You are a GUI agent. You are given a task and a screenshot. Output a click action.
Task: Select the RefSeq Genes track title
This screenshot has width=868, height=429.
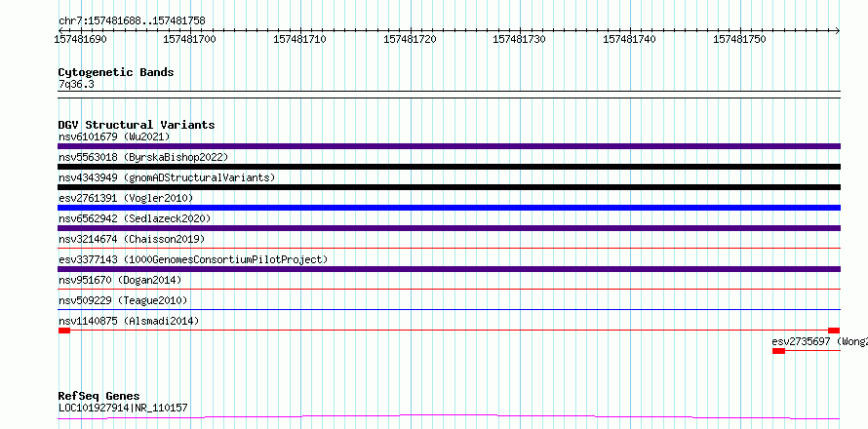99,397
